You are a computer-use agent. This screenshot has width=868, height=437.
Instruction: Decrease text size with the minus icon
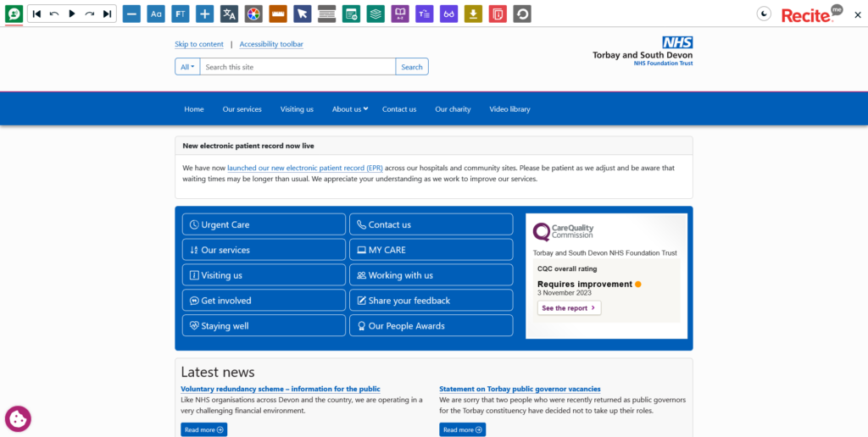point(131,14)
